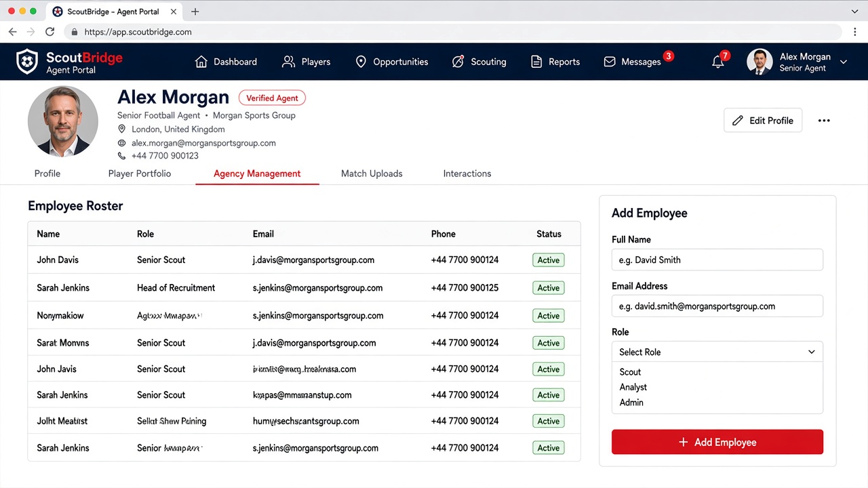
Task: Click the Head of Recruitment role cell
Action: [x=176, y=287]
